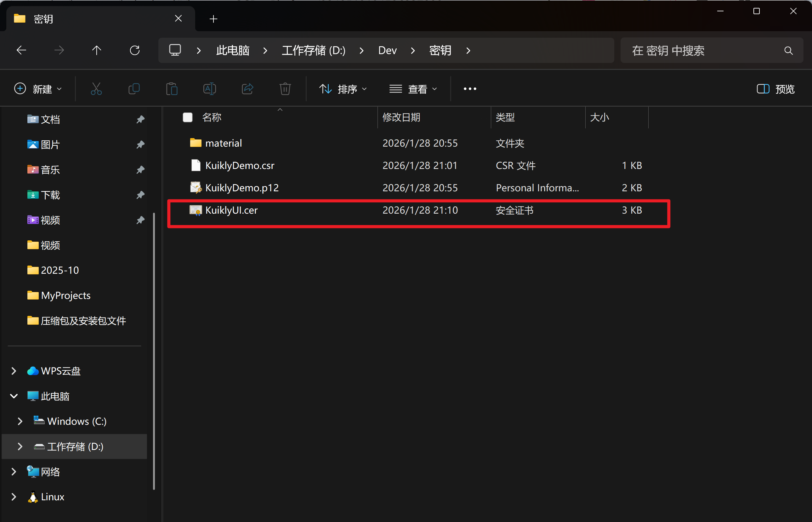Click Dev in the address breadcrumb
The width and height of the screenshot is (812, 522).
(387, 51)
